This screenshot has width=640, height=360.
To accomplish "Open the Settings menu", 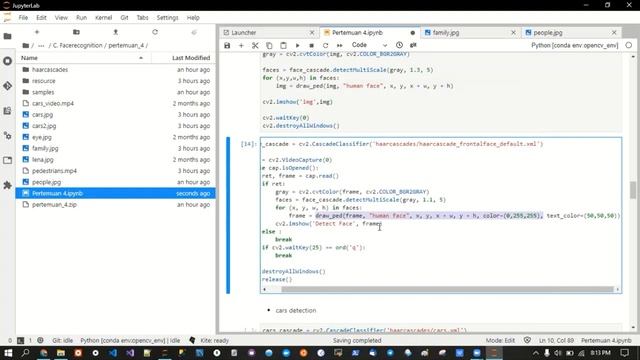I will pyautogui.click(x=167, y=18).
